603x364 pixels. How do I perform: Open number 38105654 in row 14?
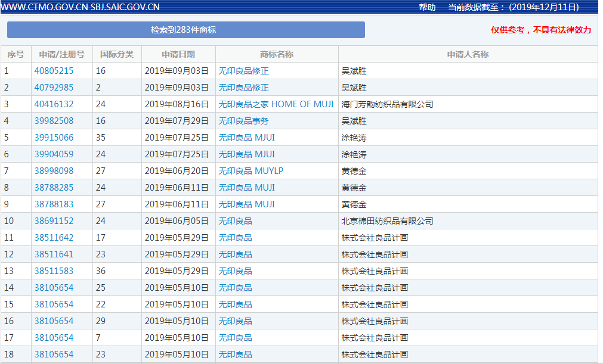[x=54, y=288]
